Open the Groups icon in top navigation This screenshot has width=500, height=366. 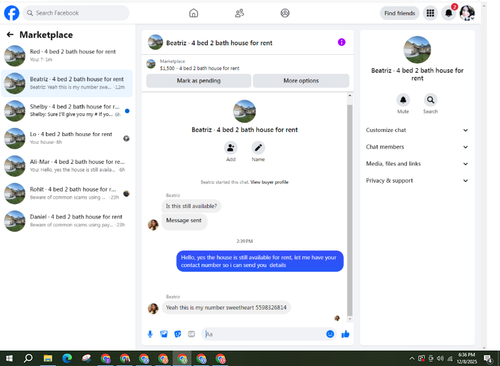[x=285, y=13]
